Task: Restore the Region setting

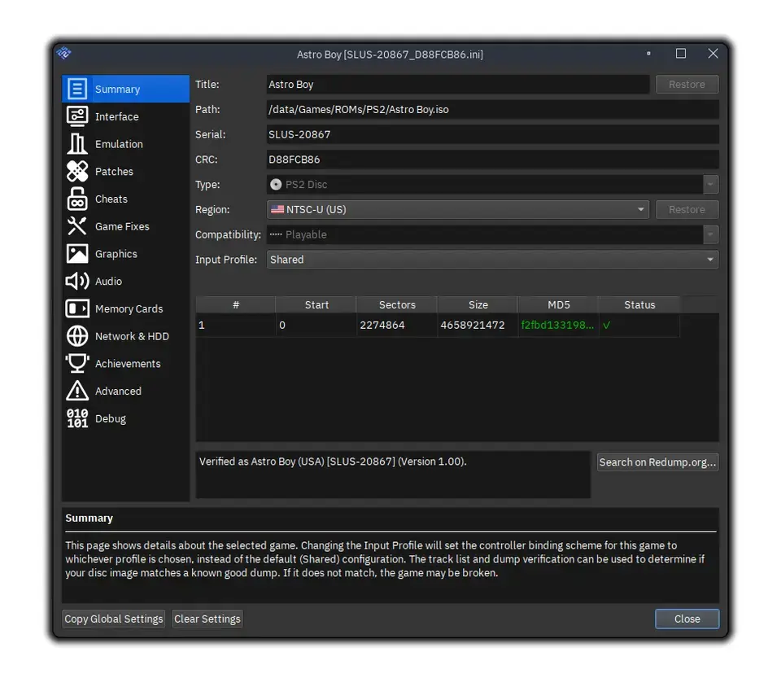Action: coord(687,209)
